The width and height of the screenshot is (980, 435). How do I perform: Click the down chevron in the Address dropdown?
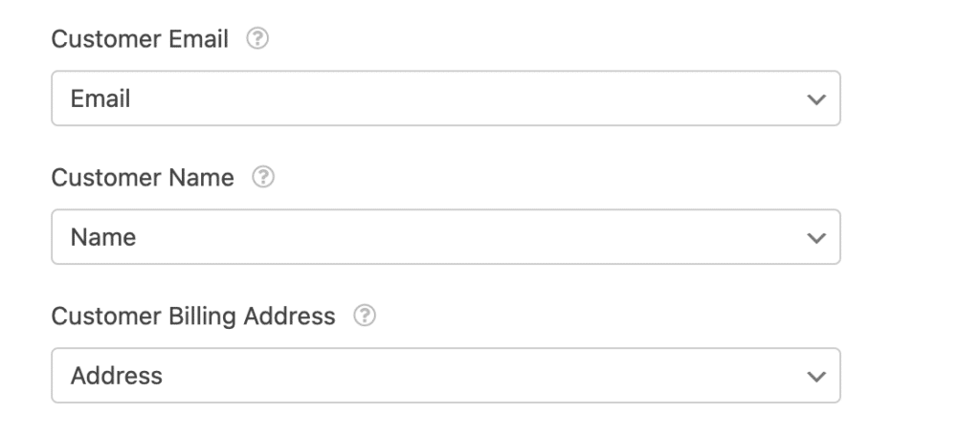point(815,376)
